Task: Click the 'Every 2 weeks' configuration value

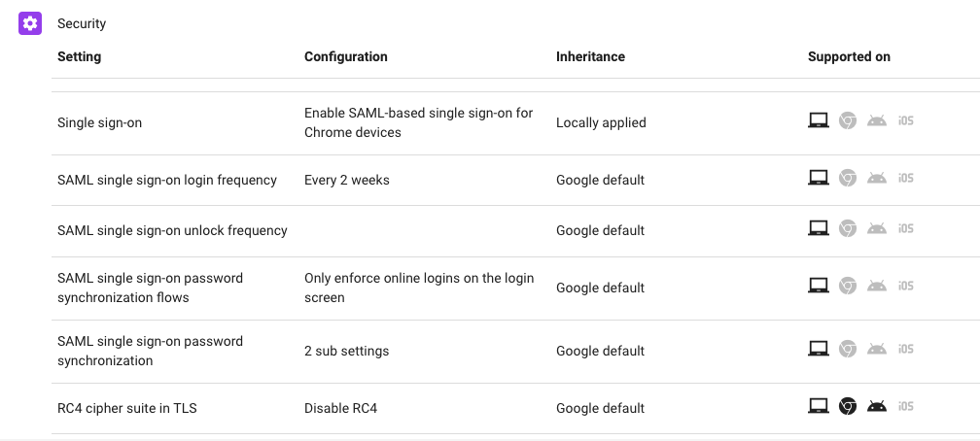Action: tap(347, 180)
